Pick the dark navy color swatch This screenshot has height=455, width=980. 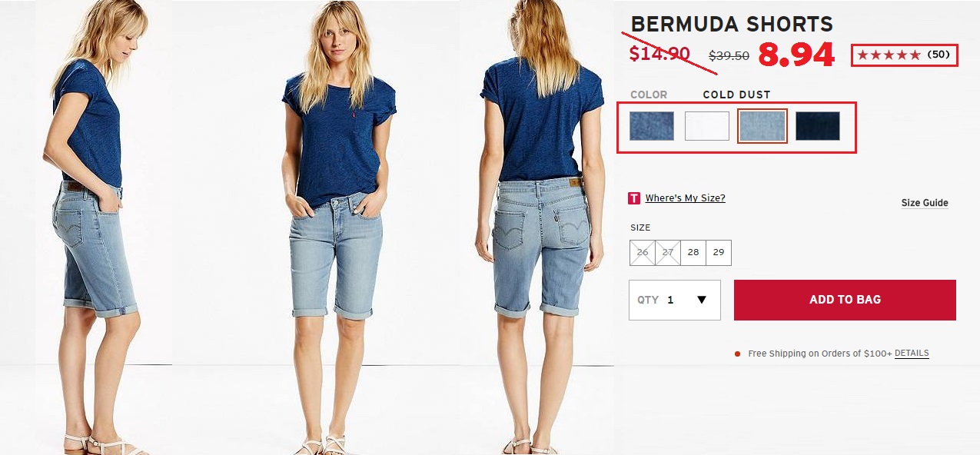[818, 126]
